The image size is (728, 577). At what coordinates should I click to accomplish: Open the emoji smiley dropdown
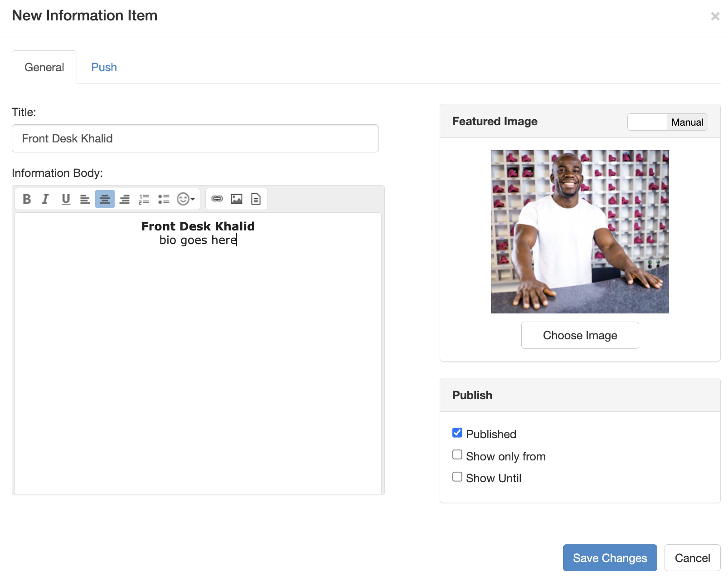(x=185, y=199)
